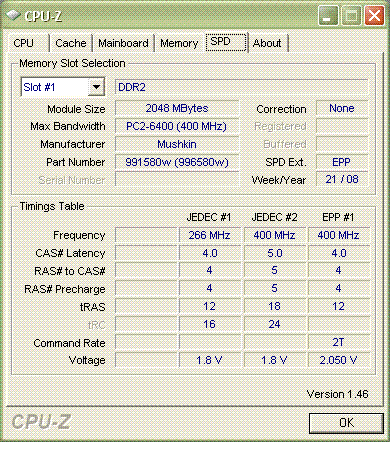This screenshot has width=391, height=450.
Task: Open the Mainboard tab
Action: coord(123,43)
